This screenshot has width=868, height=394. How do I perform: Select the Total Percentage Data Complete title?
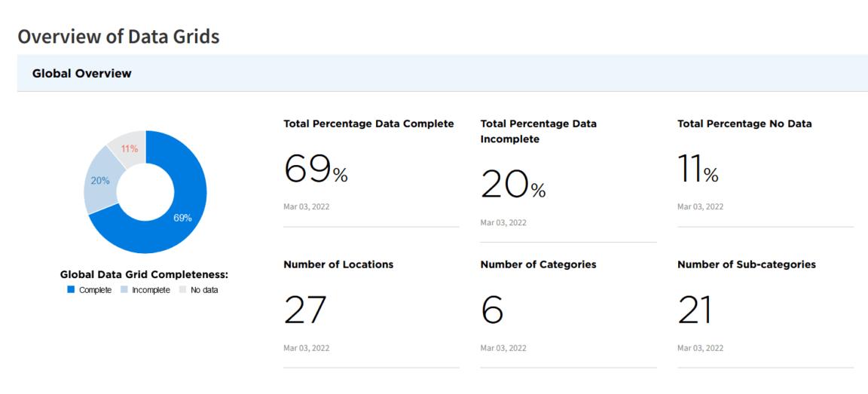tap(368, 124)
